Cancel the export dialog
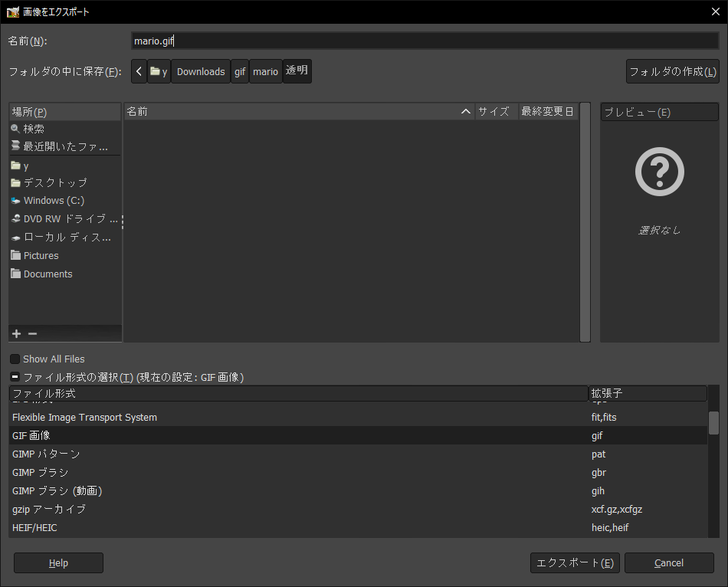This screenshot has width=728, height=587. pyautogui.click(x=669, y=562)
